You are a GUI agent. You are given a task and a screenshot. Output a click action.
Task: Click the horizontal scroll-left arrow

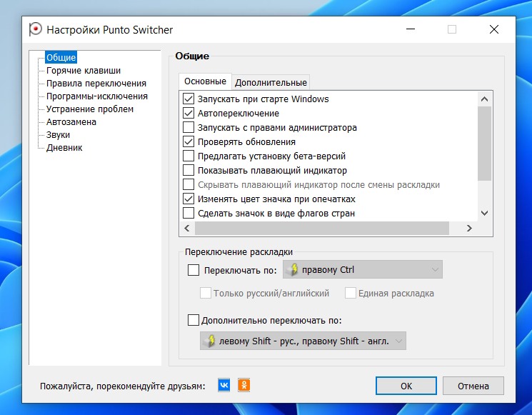(187, 228)
